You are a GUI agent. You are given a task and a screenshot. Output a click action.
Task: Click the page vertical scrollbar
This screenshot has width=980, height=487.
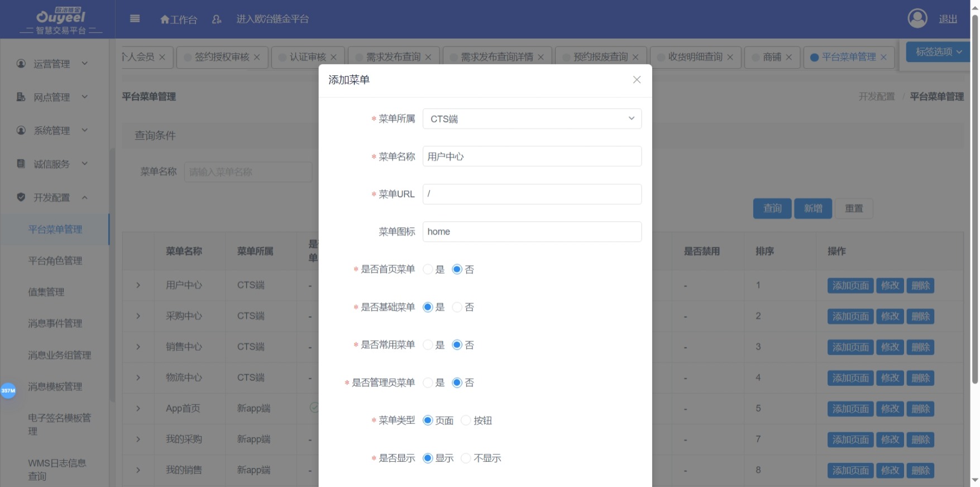975,198
